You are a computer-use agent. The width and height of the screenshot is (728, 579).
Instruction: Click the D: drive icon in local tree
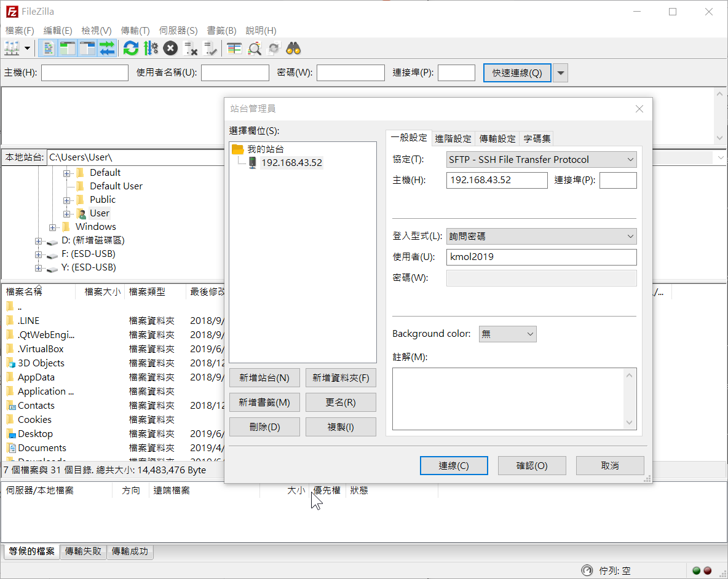[52, 241]
